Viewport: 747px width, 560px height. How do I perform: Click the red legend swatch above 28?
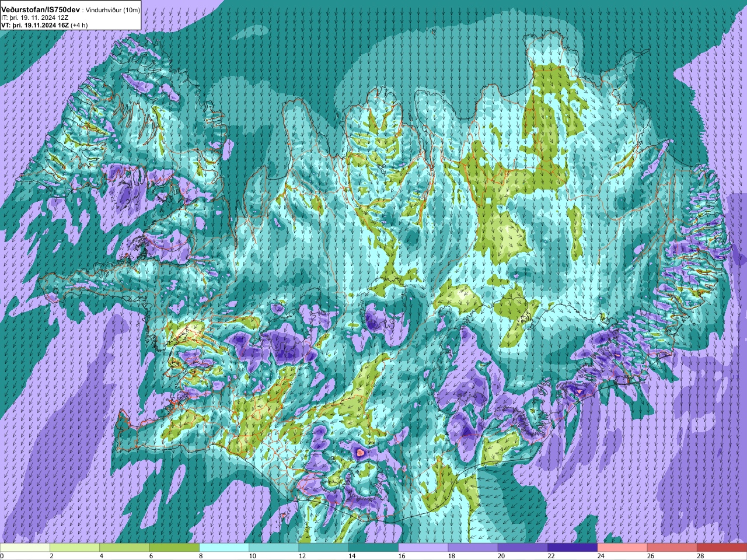[722, 548]
